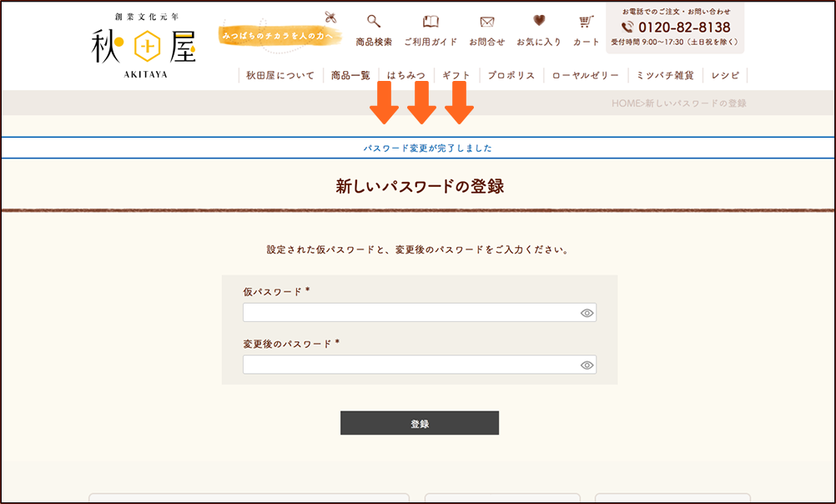This screenshot has width=836, height=504.
Task: Open the レシピ page
Action: pos(725,76)
